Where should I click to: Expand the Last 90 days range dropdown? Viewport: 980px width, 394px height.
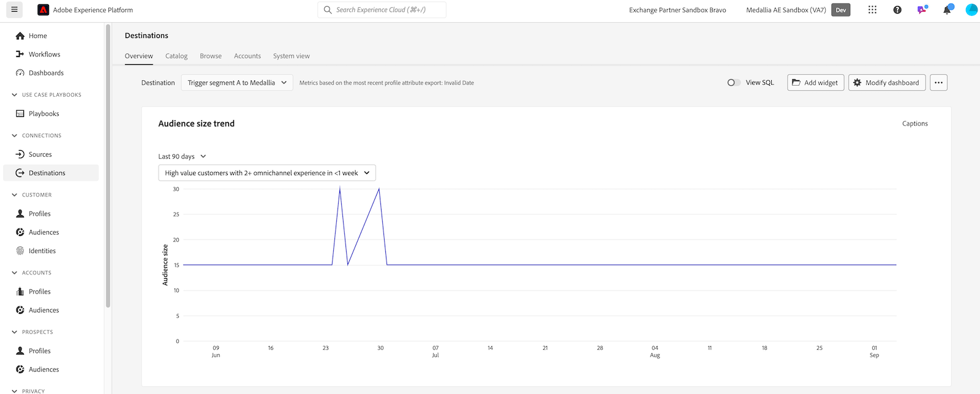183,156
